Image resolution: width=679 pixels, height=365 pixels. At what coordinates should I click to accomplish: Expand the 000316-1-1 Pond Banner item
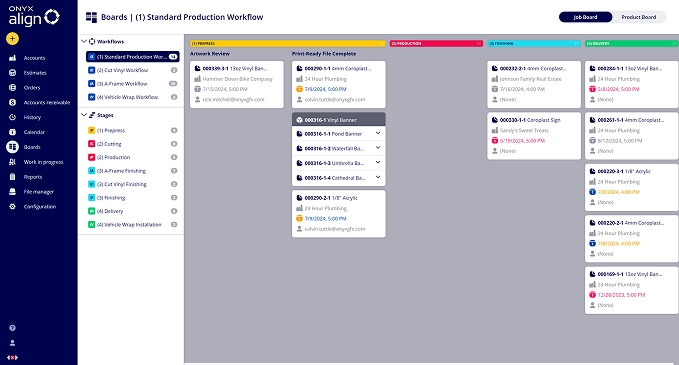tap(378, 133)
